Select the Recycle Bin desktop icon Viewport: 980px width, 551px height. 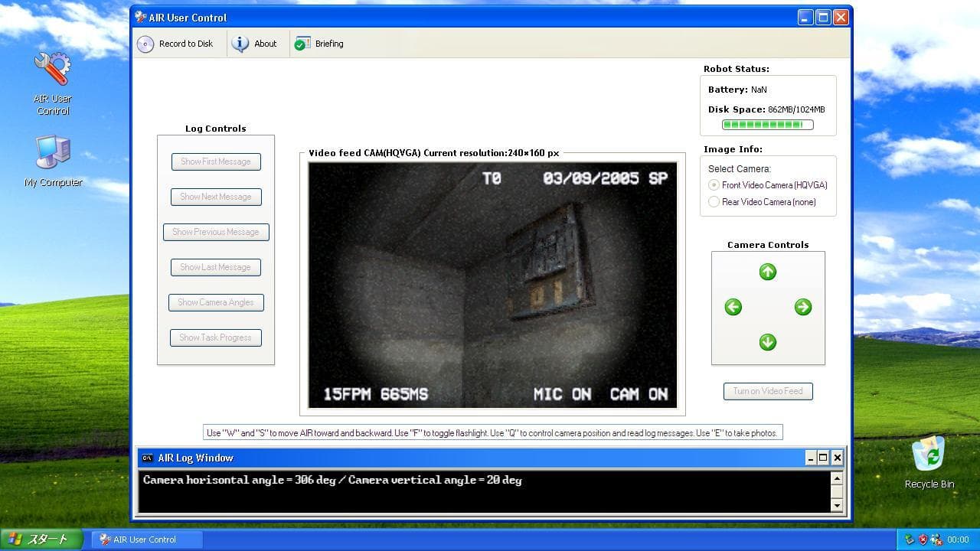(x=929, y=462)
